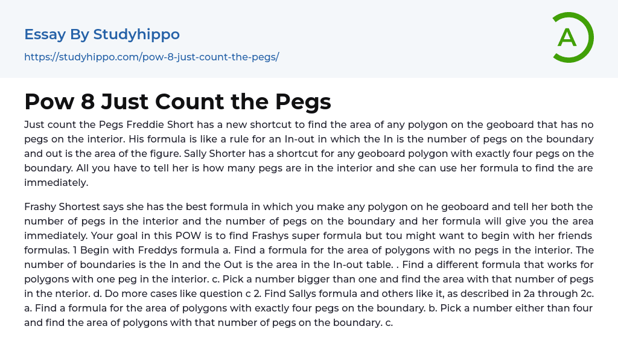Open the studyhippo.com essay URL link

coord(151,57)
